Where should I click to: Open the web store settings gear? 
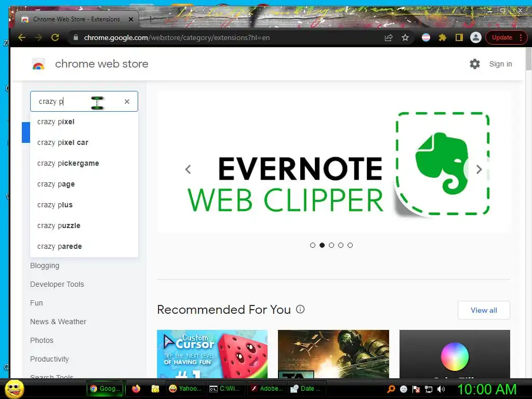[475, 64]
